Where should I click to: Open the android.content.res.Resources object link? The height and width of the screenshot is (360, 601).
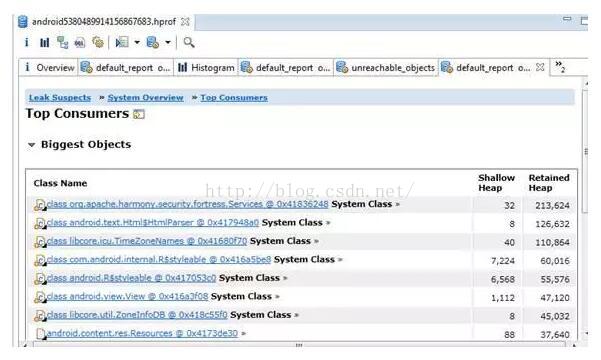pos(142,333)
